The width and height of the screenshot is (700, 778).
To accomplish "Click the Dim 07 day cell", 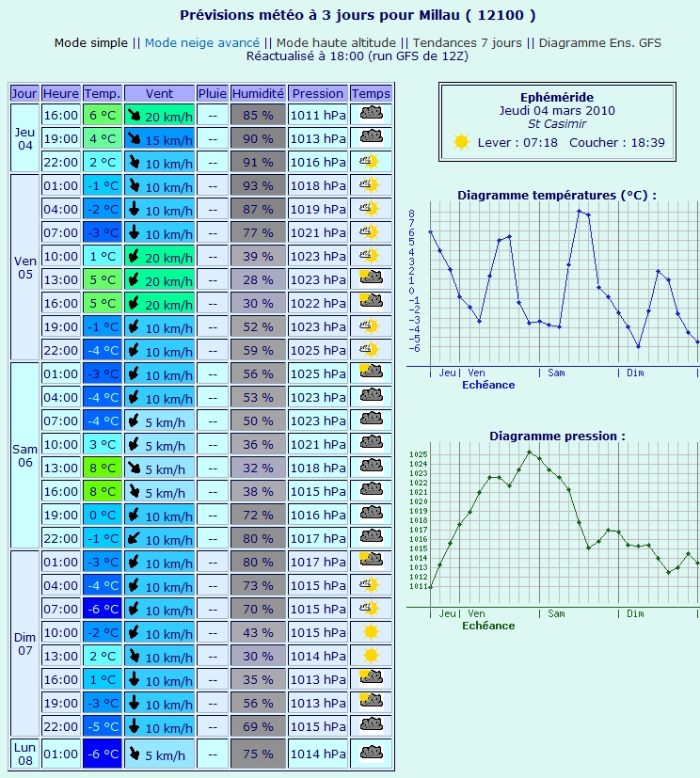I will pos(24,643).
